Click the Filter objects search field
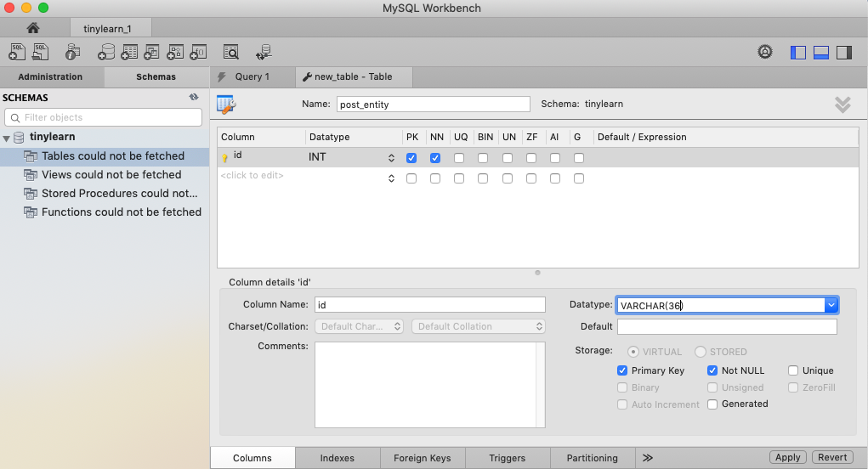The image size is (868, 469). tap(104, 117)
